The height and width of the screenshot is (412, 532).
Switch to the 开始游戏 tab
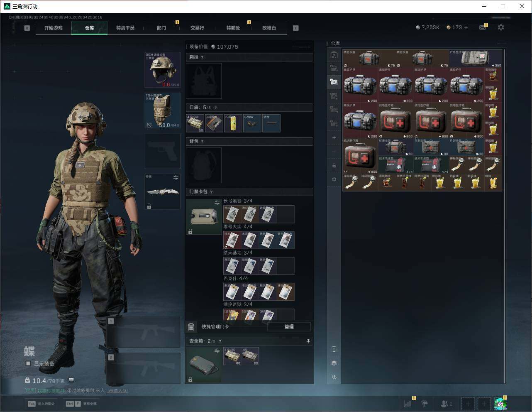pyautogui.click(x=54, y=28)
